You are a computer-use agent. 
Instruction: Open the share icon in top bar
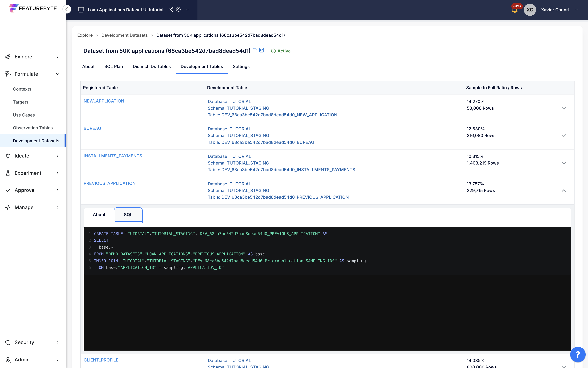coord(171,10)
